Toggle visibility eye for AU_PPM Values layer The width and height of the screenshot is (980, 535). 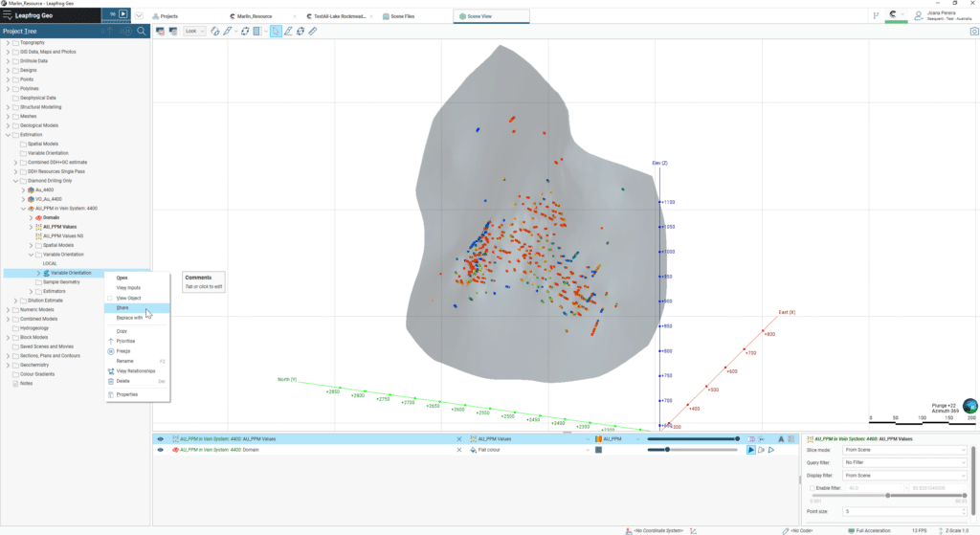(x=161, y=438)
